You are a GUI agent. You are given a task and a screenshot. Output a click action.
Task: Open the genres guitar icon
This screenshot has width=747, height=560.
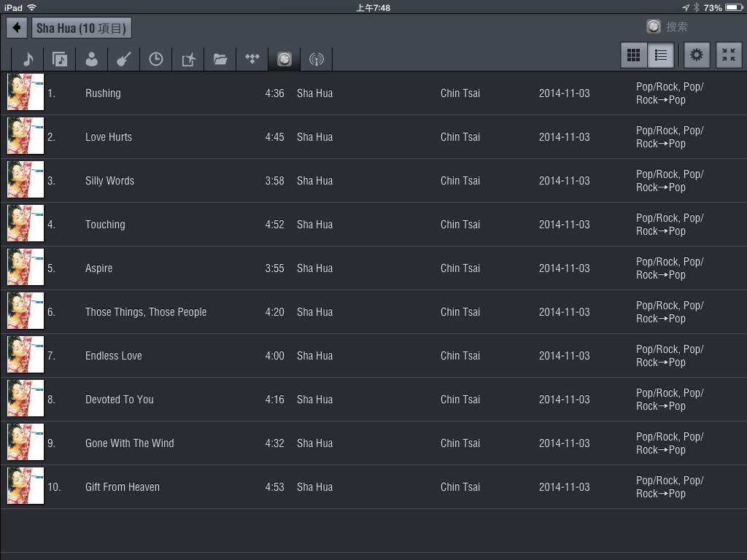(123, 59)
